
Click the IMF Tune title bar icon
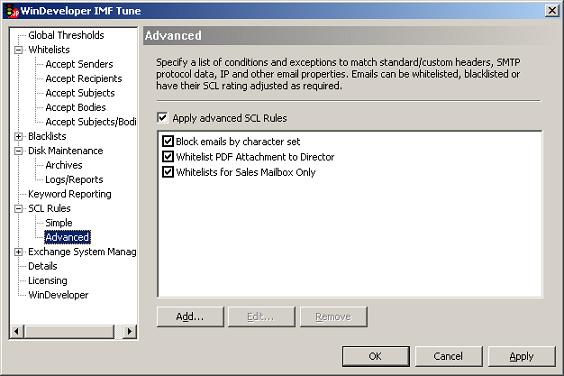[x=13, y=11]
